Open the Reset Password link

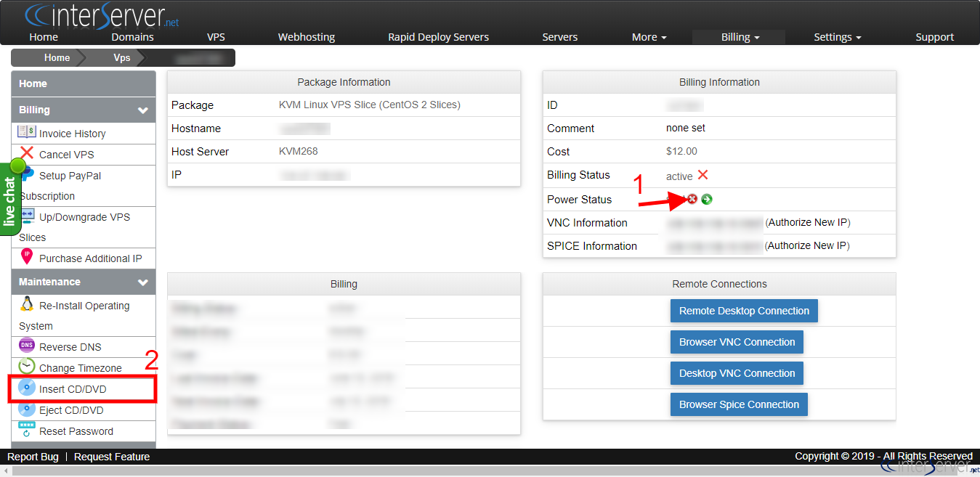(76, 431)
